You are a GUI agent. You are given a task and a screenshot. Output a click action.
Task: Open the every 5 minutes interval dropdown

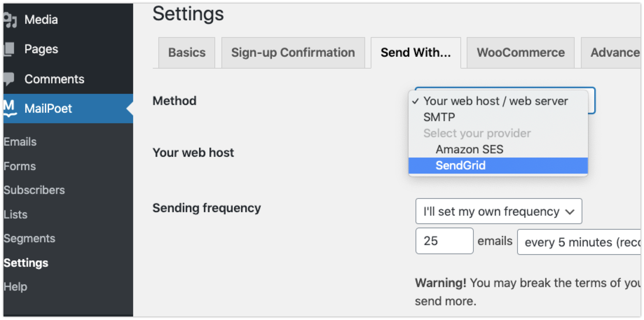tap(580, 242)
